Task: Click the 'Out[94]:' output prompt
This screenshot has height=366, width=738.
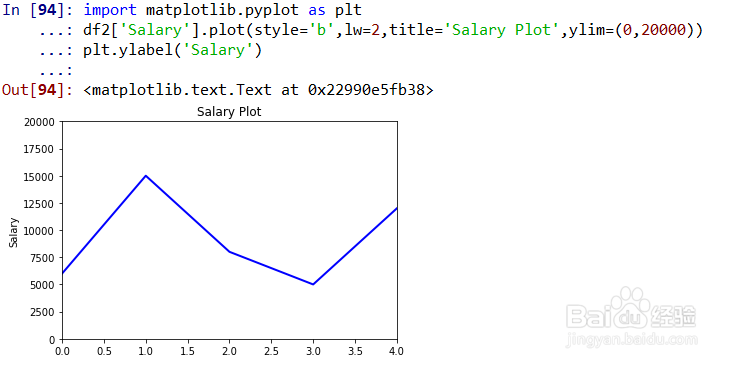Action: pyautogui.click(x=38, y=90)
